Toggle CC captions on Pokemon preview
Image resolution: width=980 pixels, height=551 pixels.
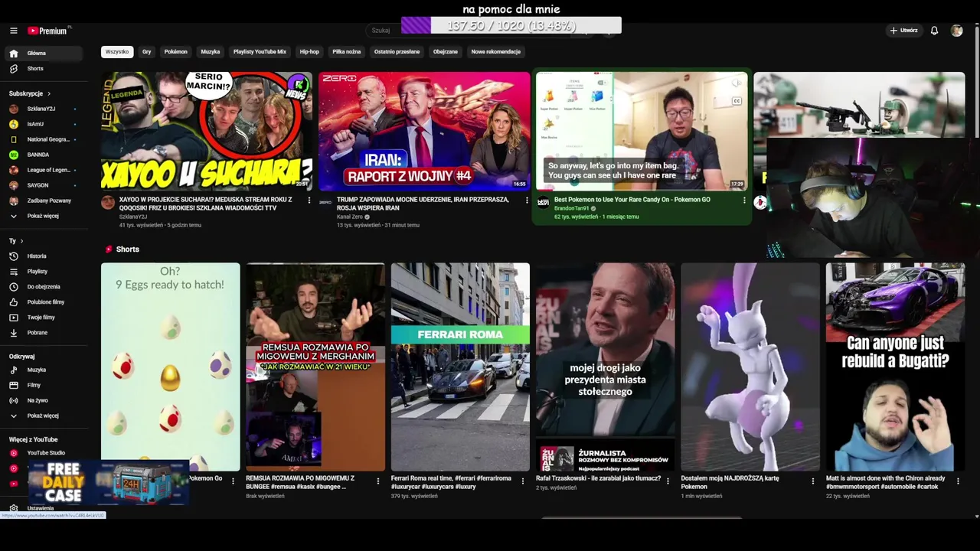click(737, 101)
